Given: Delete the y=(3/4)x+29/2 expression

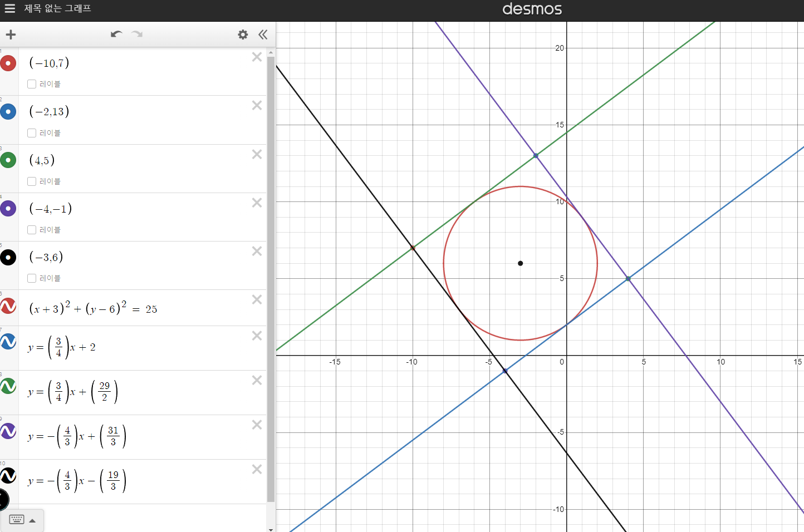Looking at the screenshot, I should 257,380.
